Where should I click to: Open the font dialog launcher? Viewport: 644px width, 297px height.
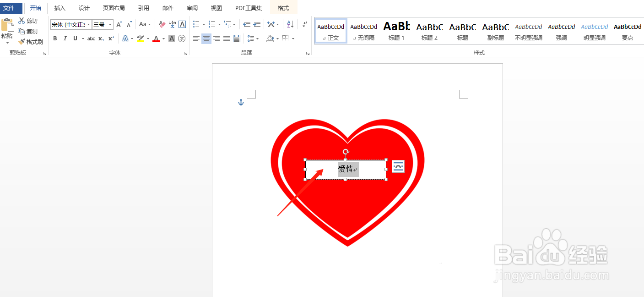click(x=185, y=54)
